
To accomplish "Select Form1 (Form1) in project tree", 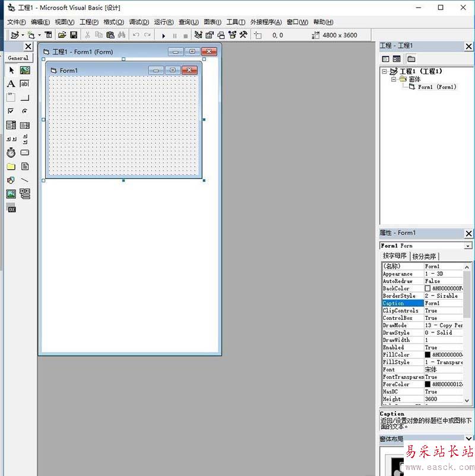I will [437, 87].
